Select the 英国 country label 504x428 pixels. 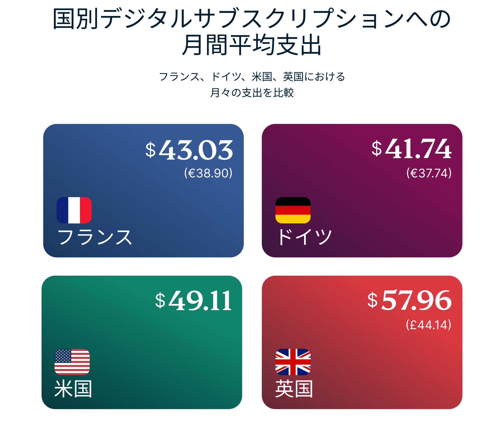(x=294, y=389)
